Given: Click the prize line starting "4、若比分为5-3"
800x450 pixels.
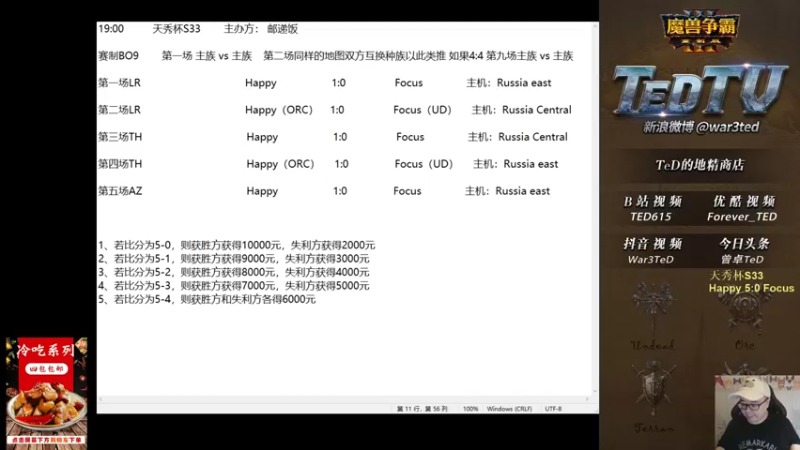Looking at the screenshot, I should [234, 286].
